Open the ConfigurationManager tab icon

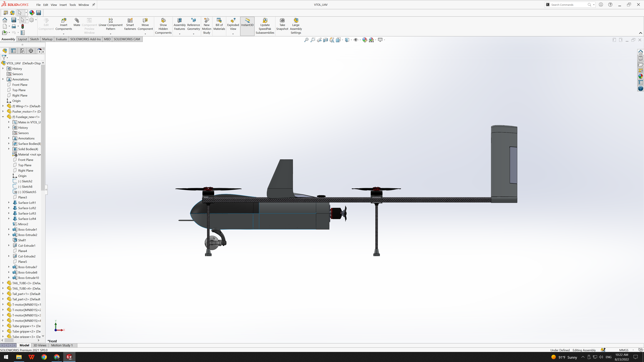pos(22,51)
